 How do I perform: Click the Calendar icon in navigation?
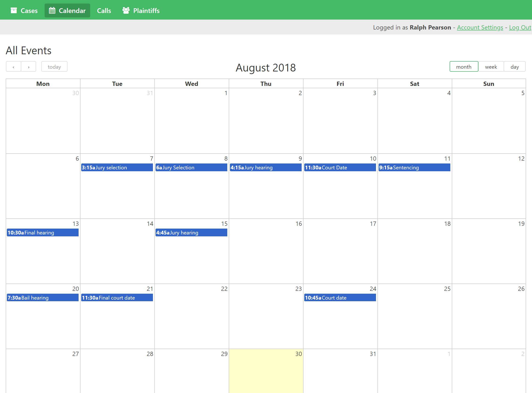(52, 10)
